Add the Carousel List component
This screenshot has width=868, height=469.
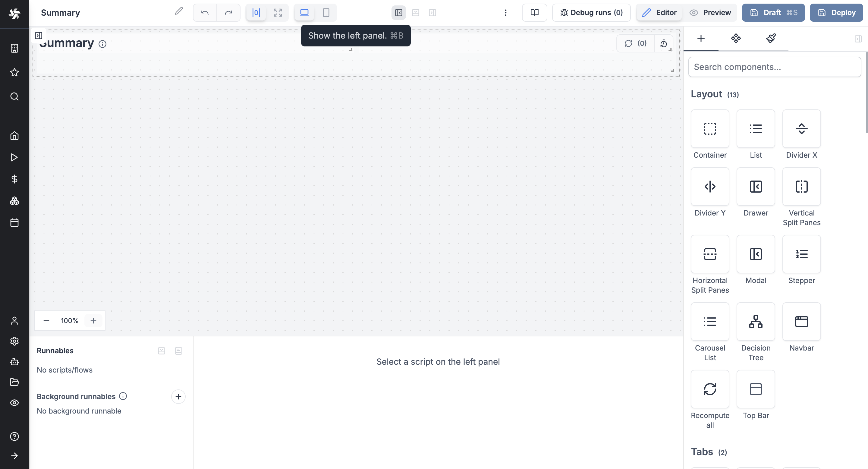tap(710, 322)
